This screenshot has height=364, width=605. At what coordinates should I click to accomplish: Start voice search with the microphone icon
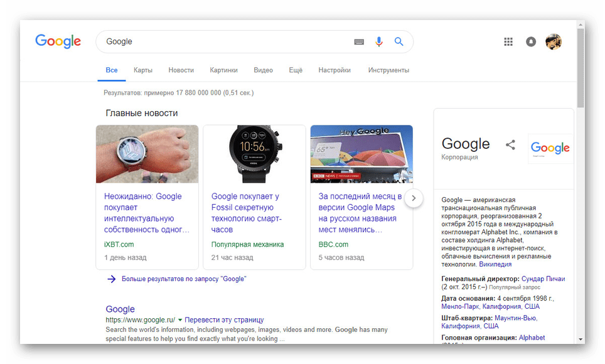click(379, 41)
